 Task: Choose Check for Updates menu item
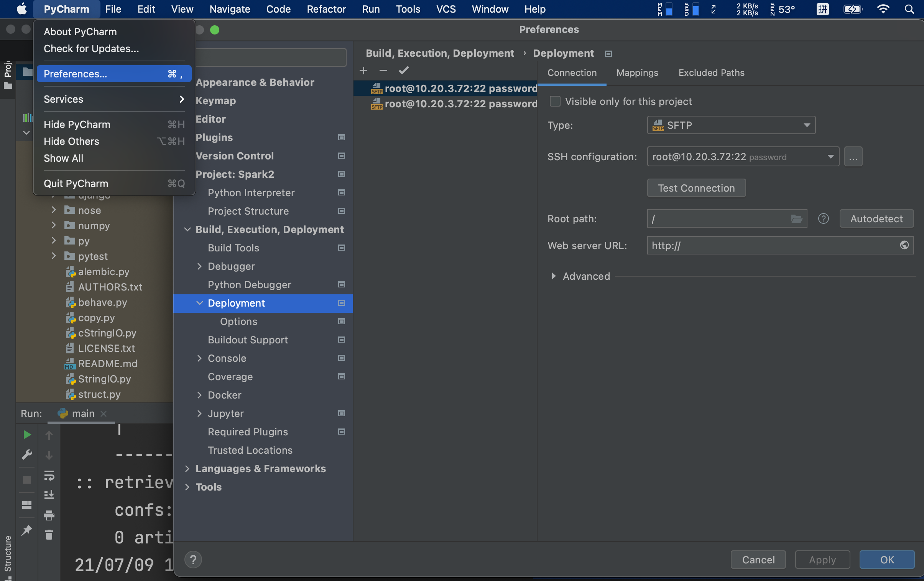(x=91, y=49)
